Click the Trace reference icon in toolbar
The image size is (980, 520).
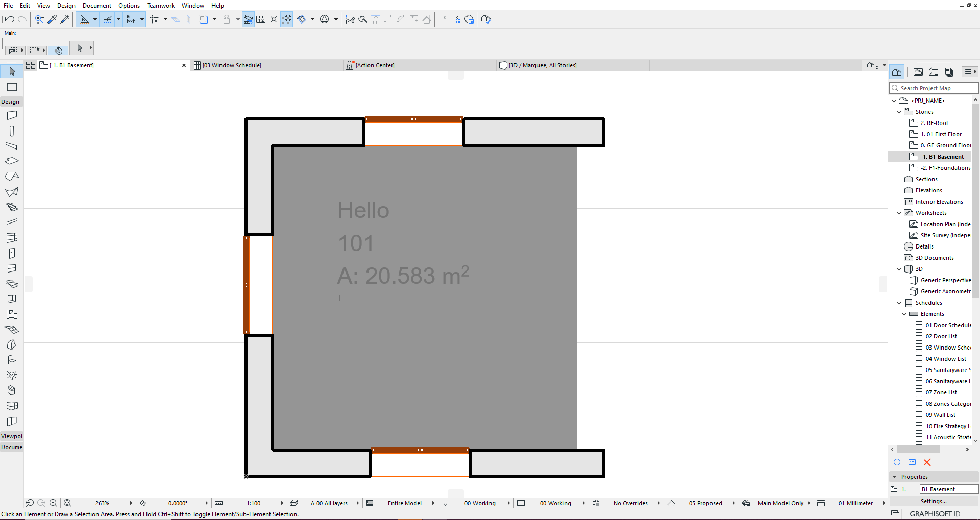coord(203,19)
